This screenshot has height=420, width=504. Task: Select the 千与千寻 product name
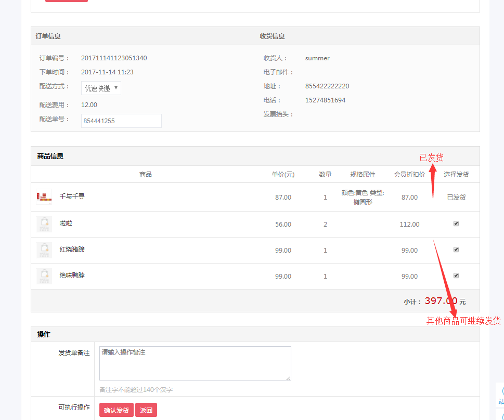(x=72, y=196)
